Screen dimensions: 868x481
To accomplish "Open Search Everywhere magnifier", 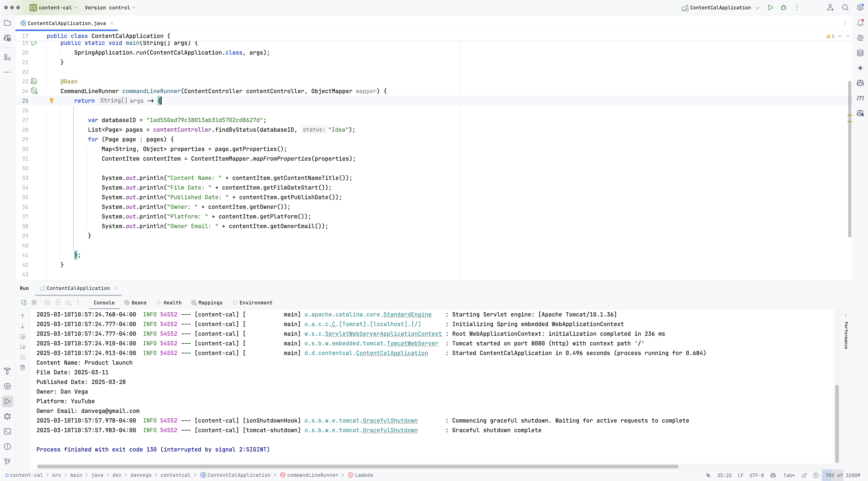I will (845, 7).
